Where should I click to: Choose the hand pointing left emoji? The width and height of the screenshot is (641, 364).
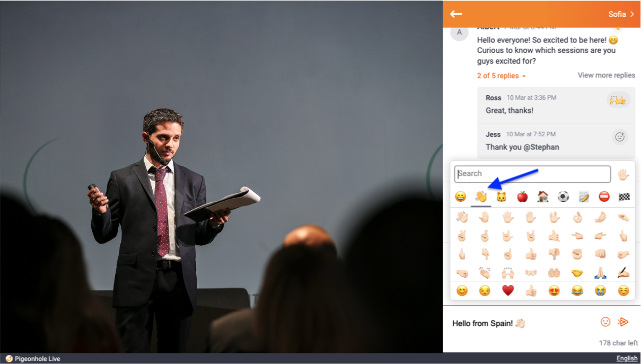577,236
